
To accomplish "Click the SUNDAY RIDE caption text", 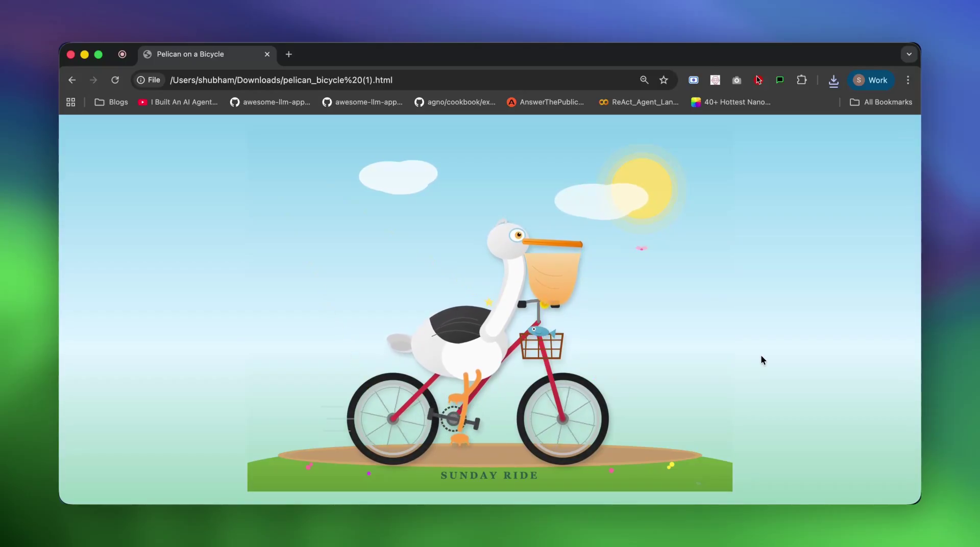I will click(489, 475).
